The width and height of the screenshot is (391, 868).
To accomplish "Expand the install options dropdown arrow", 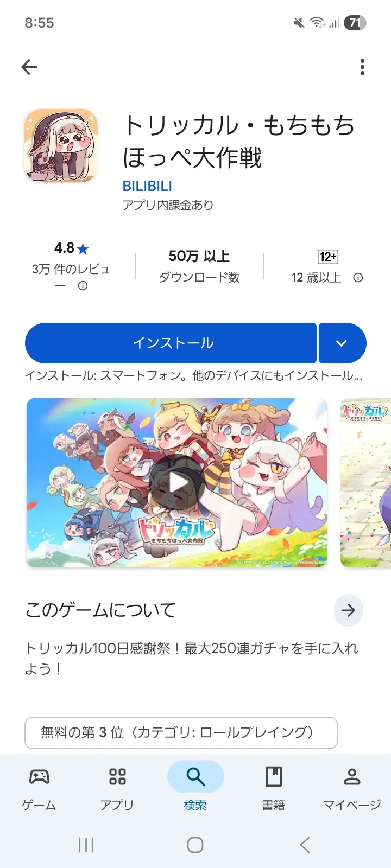I will (342, 343).
